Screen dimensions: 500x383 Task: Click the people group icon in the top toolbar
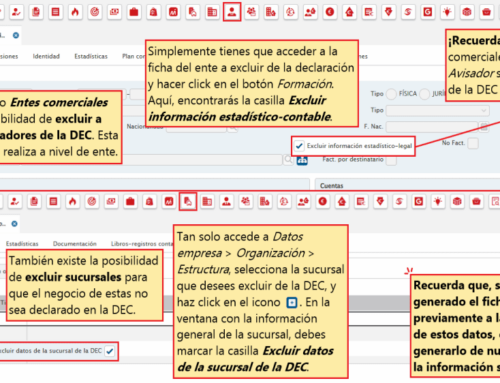251,12
